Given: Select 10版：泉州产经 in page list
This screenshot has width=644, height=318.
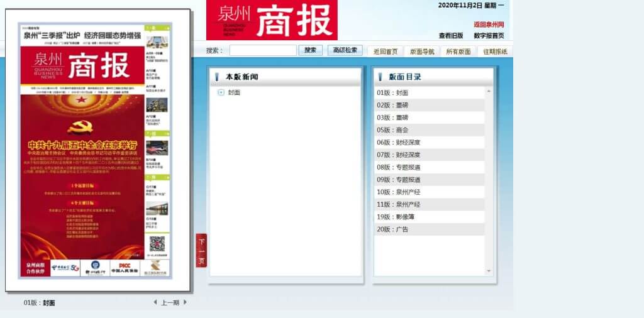Looking at the screenshot, I should 430,192.
